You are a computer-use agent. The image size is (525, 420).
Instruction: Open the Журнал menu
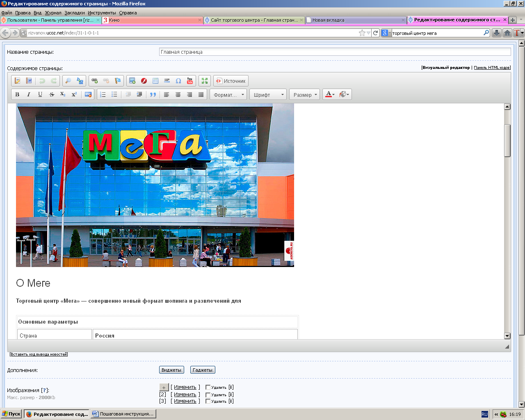53,13
